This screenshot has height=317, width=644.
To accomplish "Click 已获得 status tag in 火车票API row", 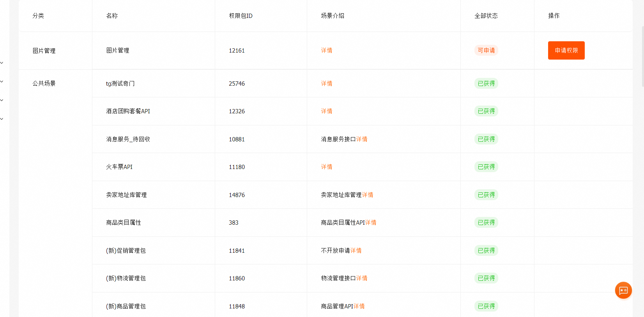I will point(486,167).
